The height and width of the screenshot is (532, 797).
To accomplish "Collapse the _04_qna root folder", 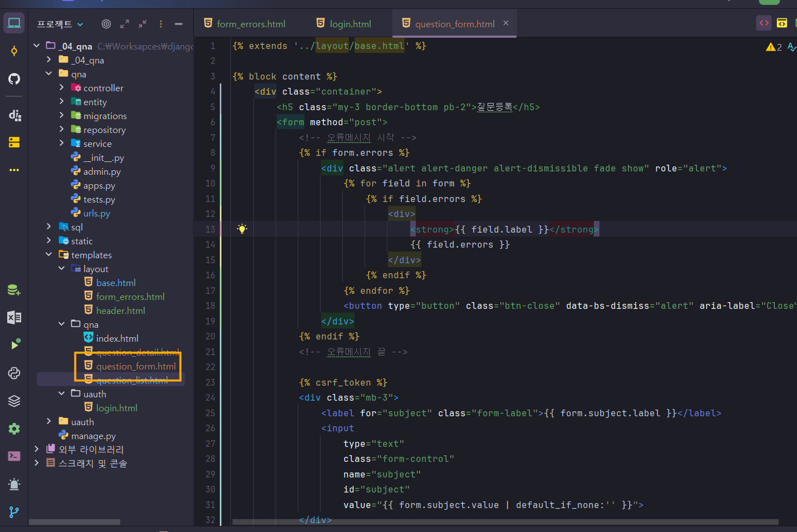I will [x=37, y=46].
